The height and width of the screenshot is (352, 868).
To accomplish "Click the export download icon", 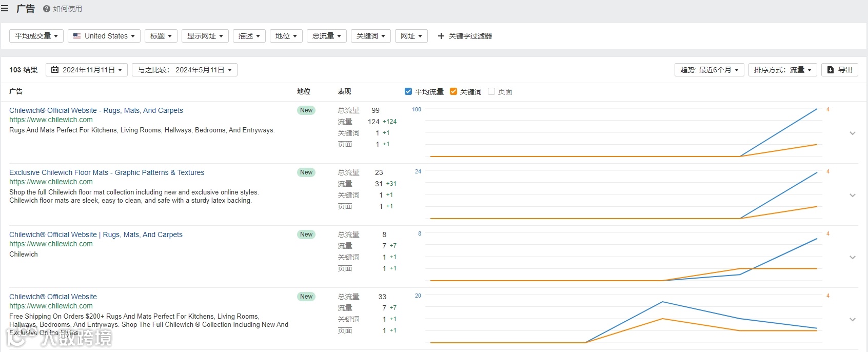I will point(831,70).
